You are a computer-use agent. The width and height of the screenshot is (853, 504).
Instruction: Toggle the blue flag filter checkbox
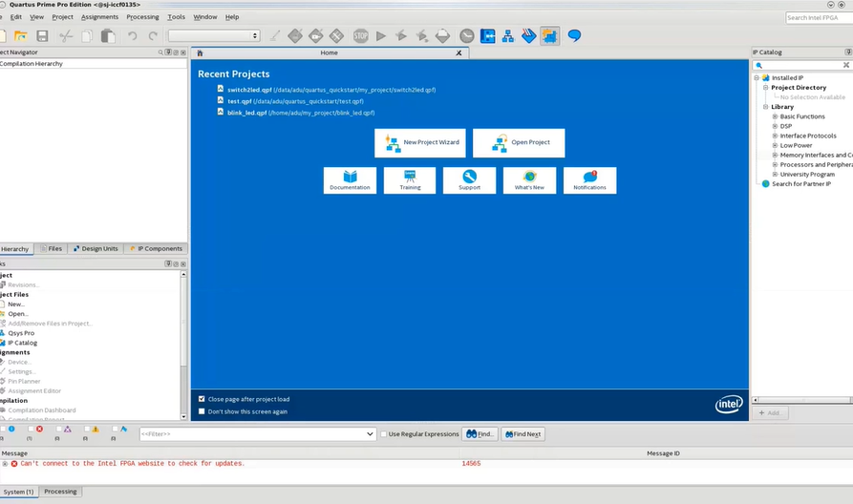pyautogui.click(x=115, y=429)
